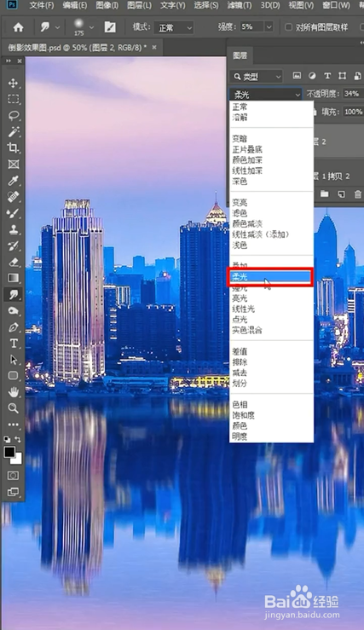The height and width of the screenshot is (630, 364).
Task: Select the Path Selection tool
Action: 14,360
